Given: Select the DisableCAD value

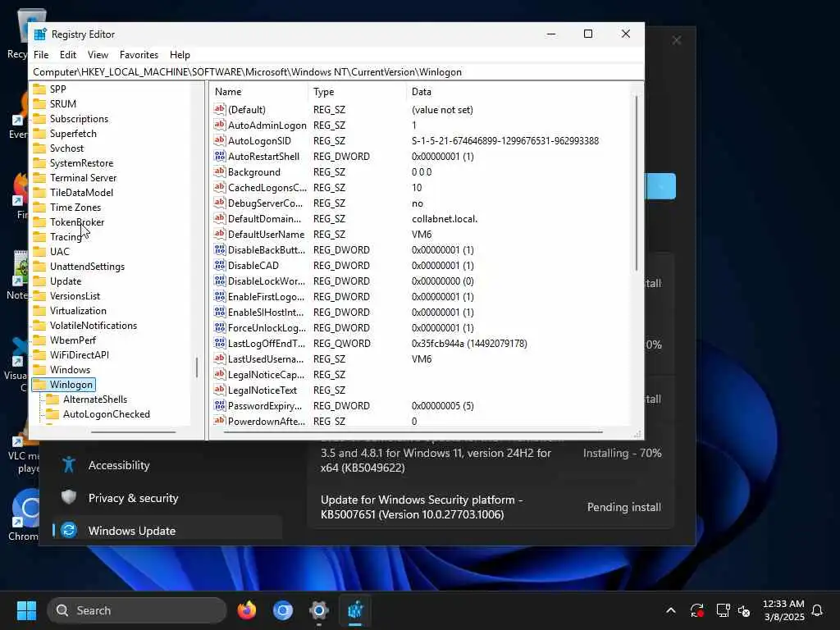Looking at the screenshot, I should (253, 265).
